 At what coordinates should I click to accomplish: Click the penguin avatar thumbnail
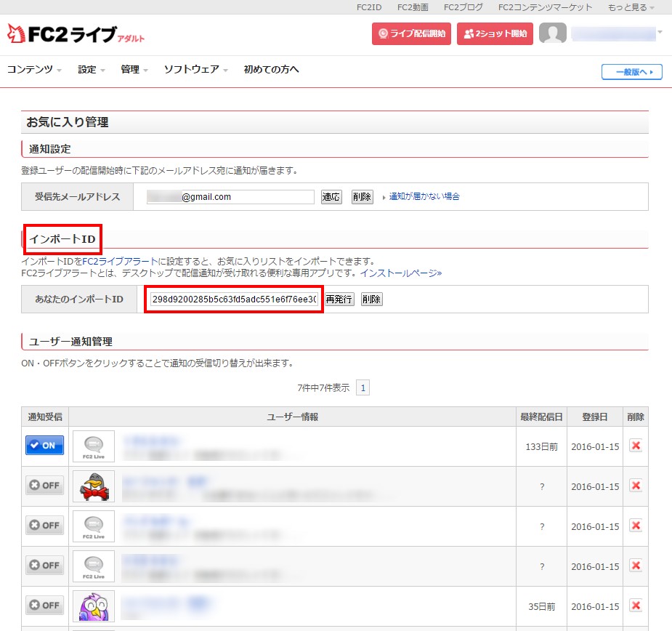pos(94,486)
